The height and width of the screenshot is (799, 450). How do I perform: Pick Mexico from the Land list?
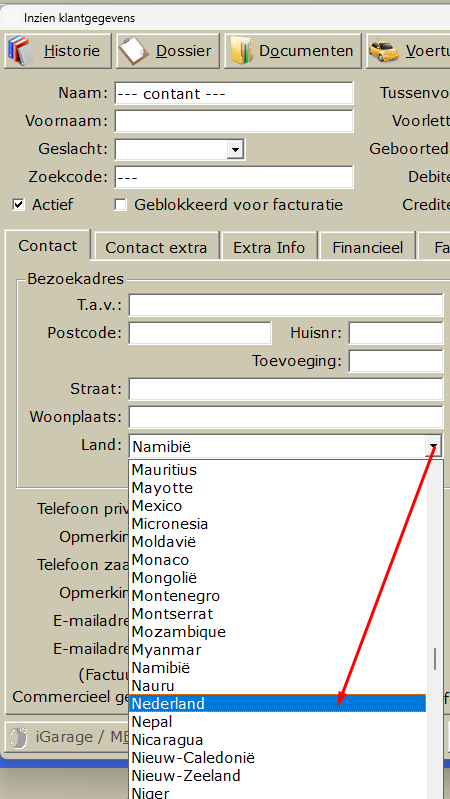[278, 506]
